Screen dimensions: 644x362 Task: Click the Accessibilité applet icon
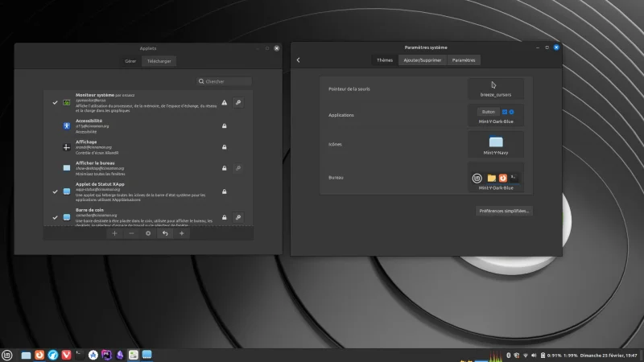(x=67, y=126)
